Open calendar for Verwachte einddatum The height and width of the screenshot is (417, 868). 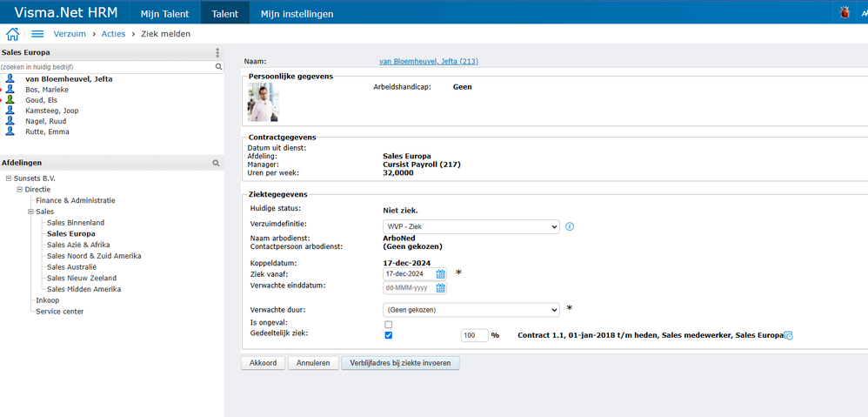(441, 288)
